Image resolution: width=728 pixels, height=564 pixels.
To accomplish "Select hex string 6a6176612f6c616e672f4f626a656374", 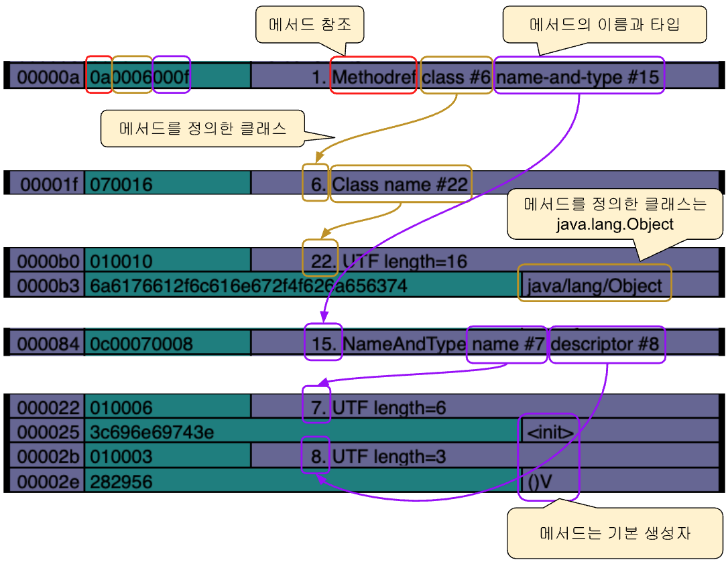I will coord(249,286).
